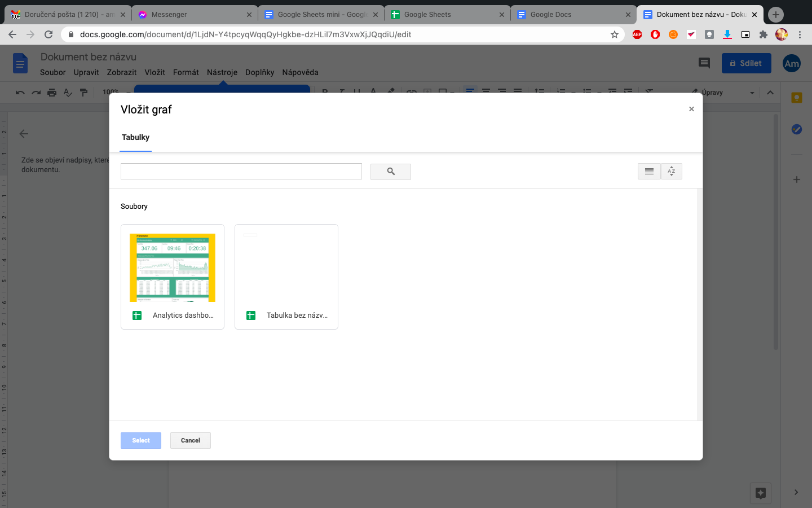This screenshot has width=812, height=508.
Task: Click the undo icon in Docs toolbar
Action: tap(20, 93)
